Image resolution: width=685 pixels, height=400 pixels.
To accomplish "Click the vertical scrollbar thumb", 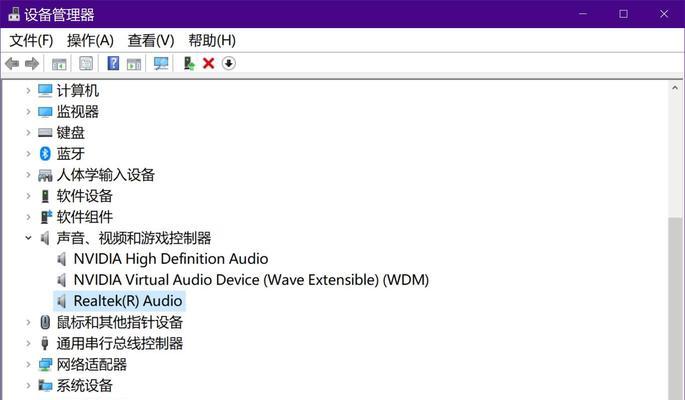I will pyautogui.click(x=675, y=308).
